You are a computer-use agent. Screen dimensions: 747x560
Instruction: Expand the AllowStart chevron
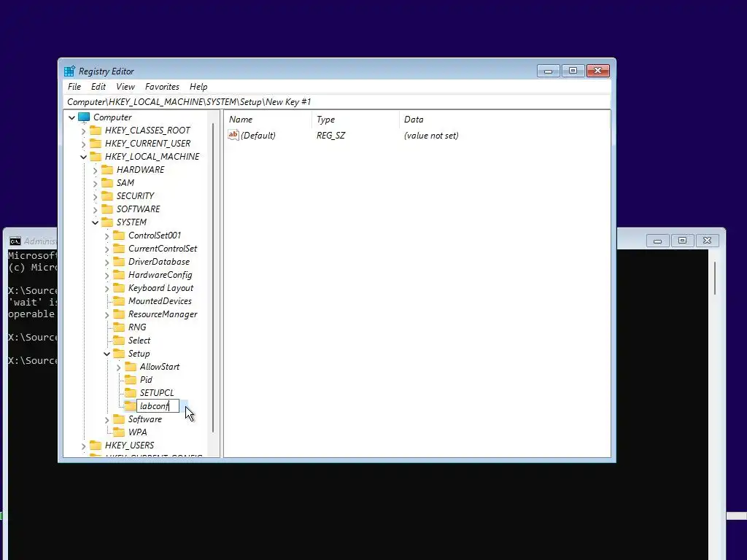[x=118, y=367]
